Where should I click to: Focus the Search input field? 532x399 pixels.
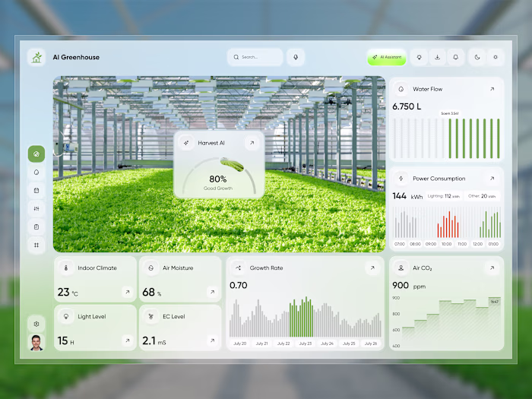[x=255, y=57]
